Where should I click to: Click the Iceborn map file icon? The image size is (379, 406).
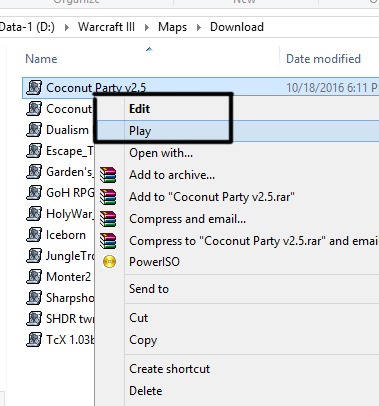pyautogui.click(x=34, y=235)
